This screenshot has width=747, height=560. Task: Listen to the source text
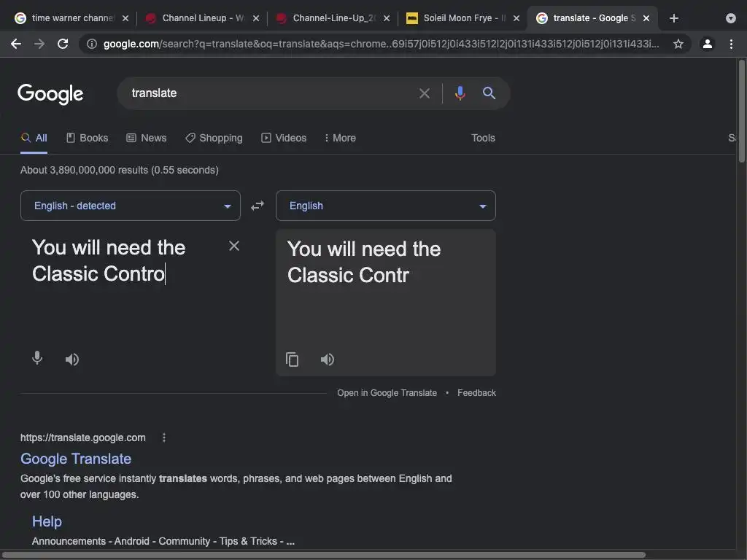pos(72,359)
